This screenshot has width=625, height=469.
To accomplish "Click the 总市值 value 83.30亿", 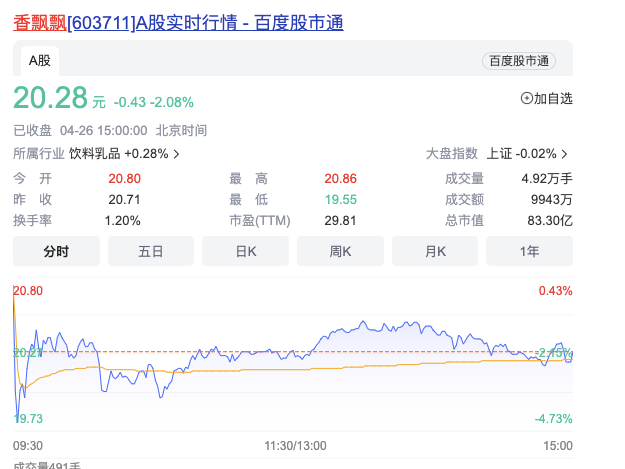I will 552,220.
